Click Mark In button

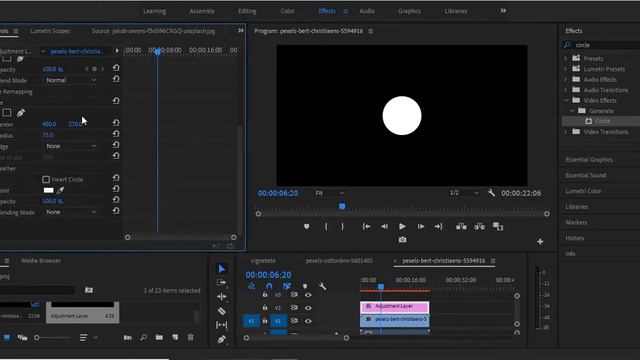326,227
